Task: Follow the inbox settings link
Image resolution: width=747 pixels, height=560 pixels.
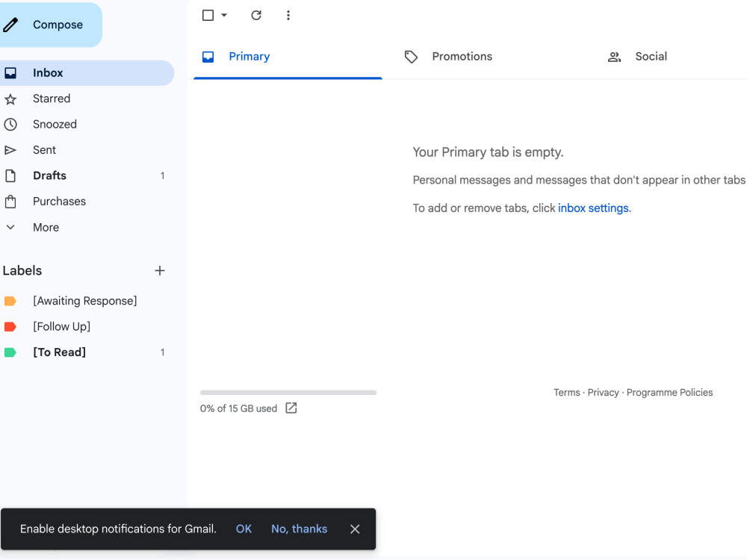Action: click(x=593, y=208)
